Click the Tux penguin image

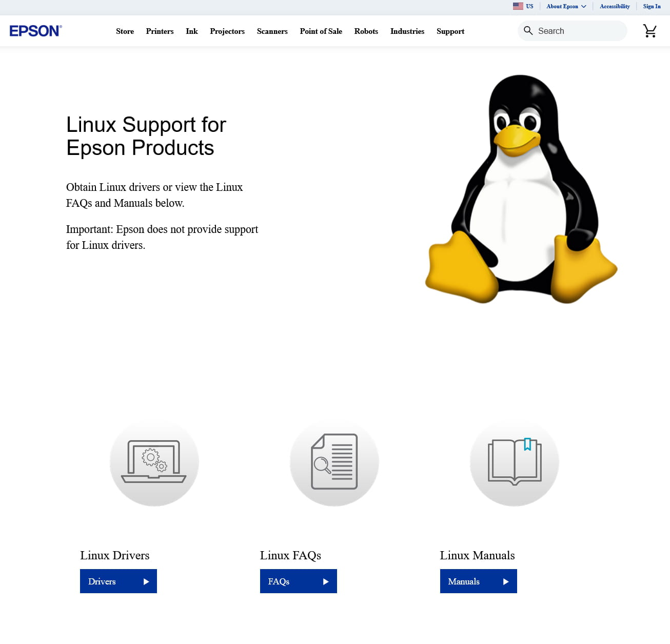coord(521,189)
